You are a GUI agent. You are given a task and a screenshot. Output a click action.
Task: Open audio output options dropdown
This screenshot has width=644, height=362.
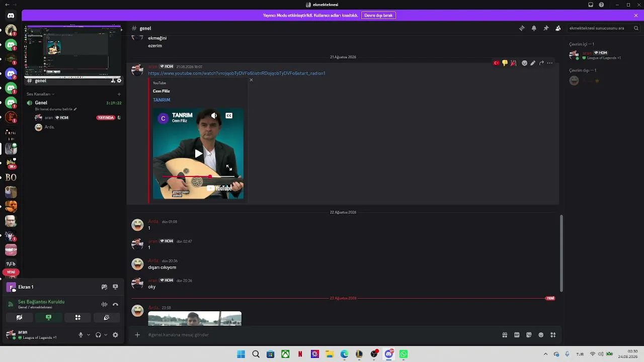click(x=106, y=335)
